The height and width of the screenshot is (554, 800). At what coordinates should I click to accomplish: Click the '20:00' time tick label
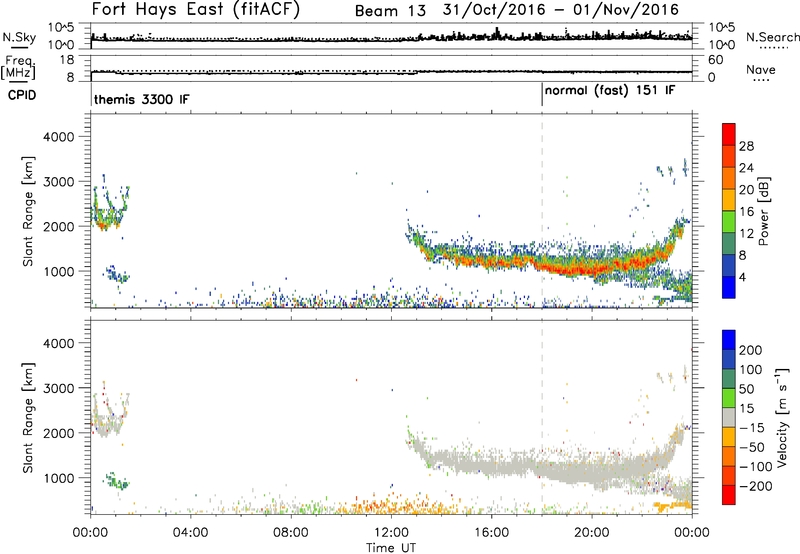pyautogui.click(x=592, y=533)
